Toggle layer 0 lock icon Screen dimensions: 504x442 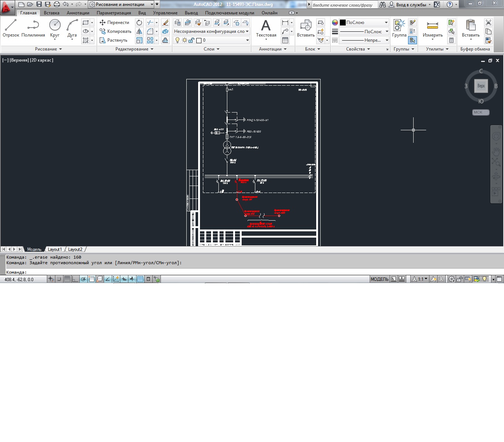(191, 40)
